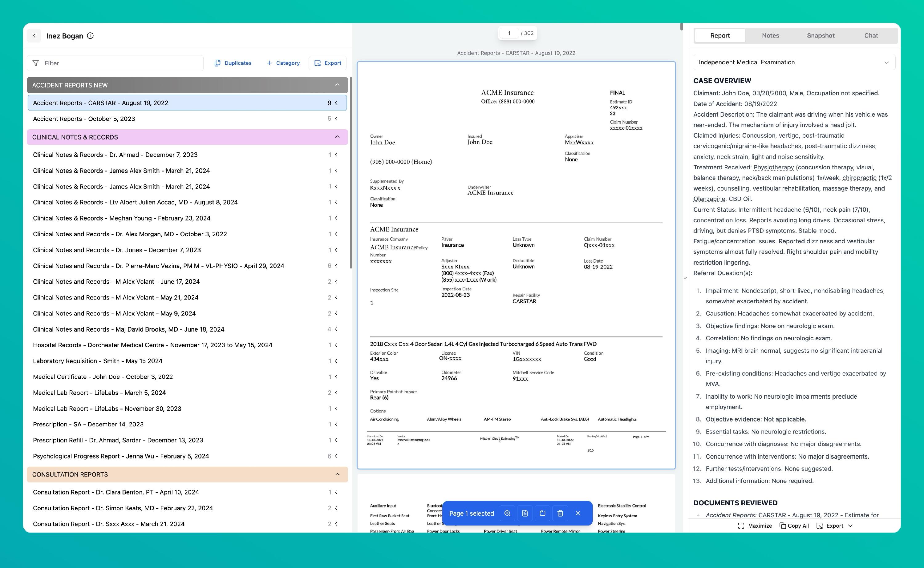Open the Duplicates finder
This screenshot has height=568, width=924.
click(233, 63)
